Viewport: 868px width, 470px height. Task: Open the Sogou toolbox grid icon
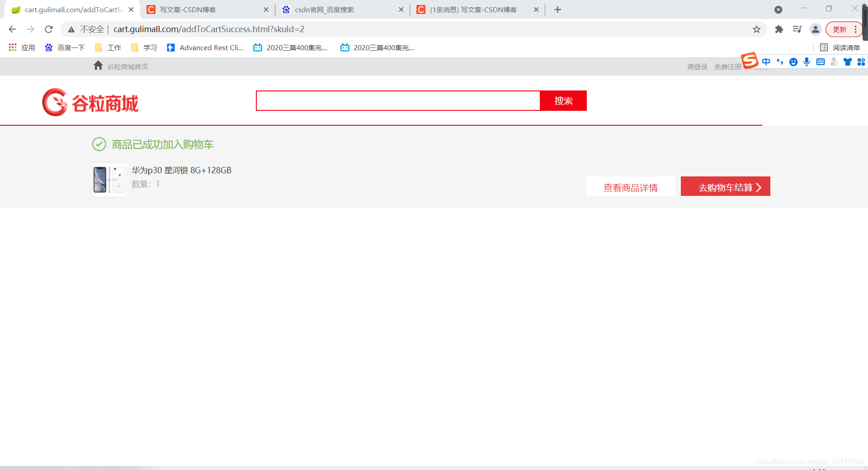point(861,62)
